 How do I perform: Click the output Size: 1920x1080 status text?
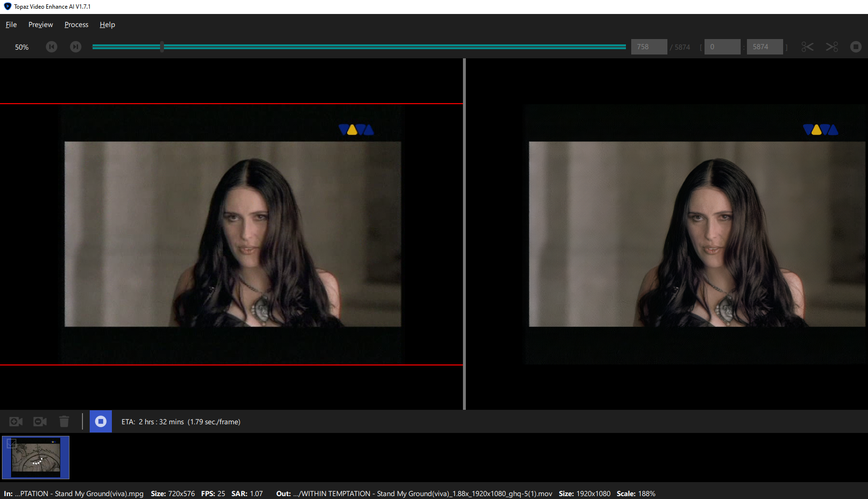[x=584, y=494]
